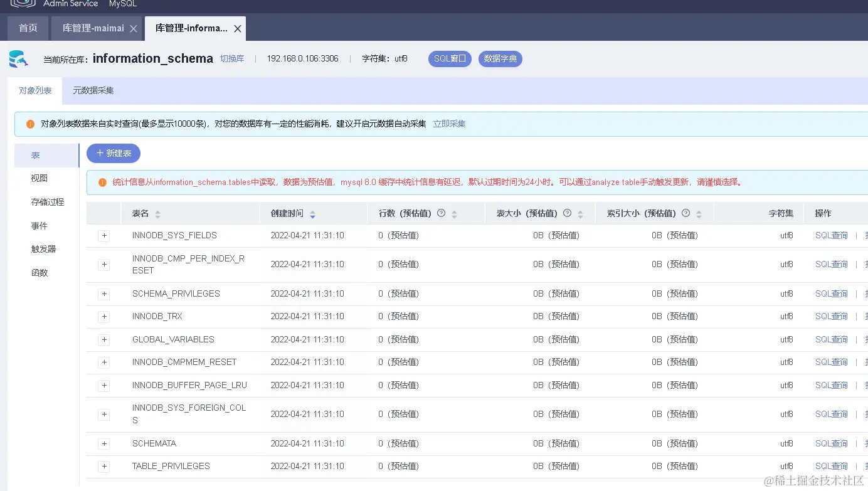
Task: Click the GLOBAL_VARIABLES table name
Action: [173, 340]
